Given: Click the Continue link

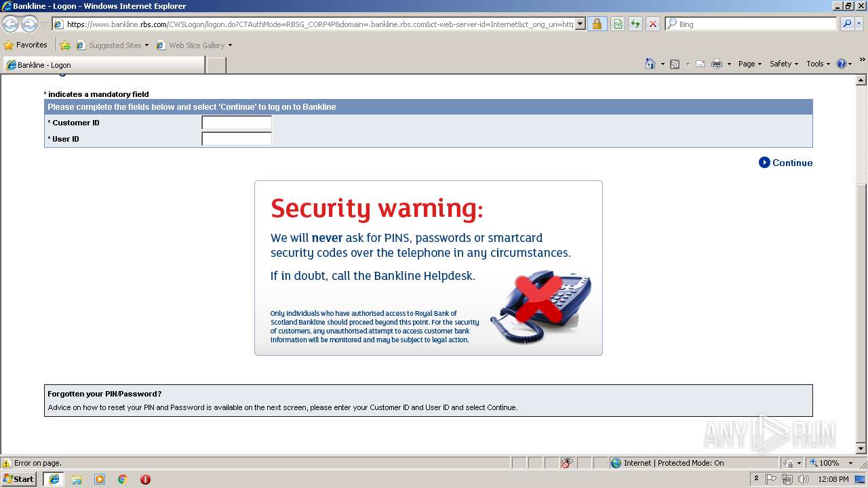Looking at the screenshot, I should coord(792,163).
